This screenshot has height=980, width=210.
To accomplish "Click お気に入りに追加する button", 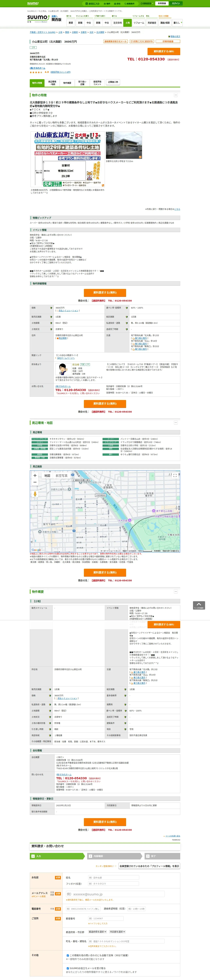I will coord(142,41).
